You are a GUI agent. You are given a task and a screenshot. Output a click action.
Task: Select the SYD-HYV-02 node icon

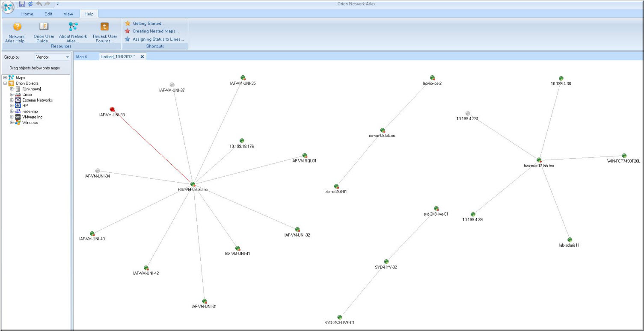point(386,262)
